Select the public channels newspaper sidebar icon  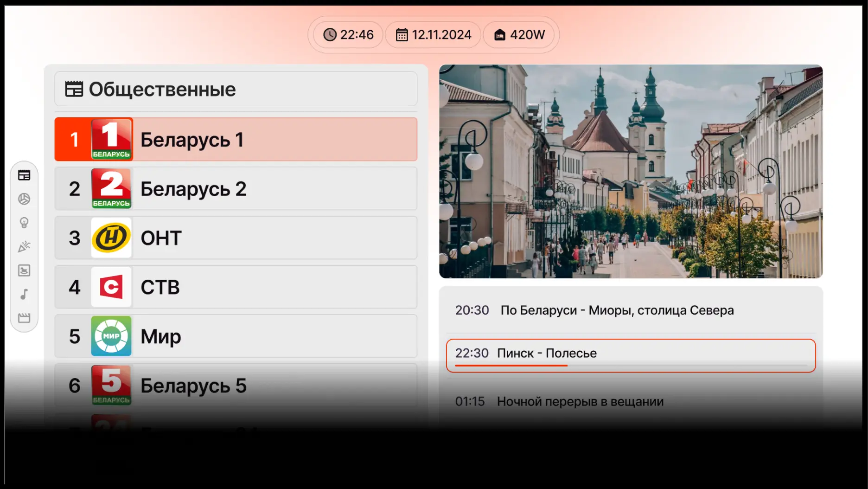point(24,175)
